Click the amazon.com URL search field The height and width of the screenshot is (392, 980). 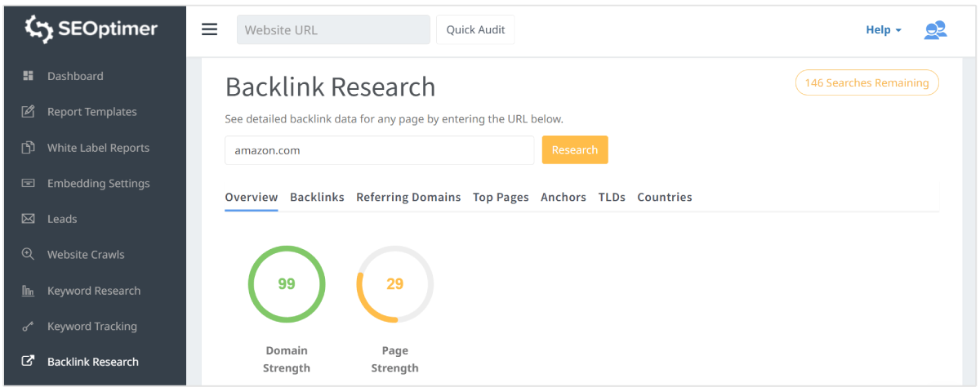coord(379,150)
